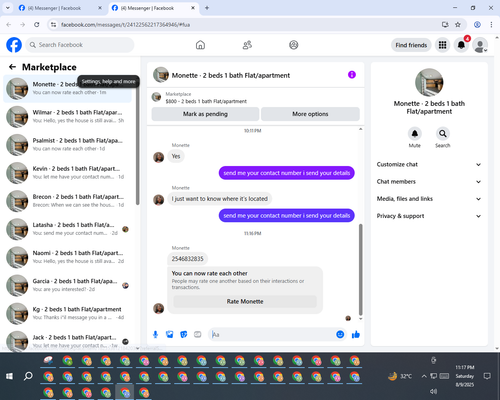Open the Chrome tab search dropdown
Image resolution: width=500 pixels, height=400 pixels.
7,8
